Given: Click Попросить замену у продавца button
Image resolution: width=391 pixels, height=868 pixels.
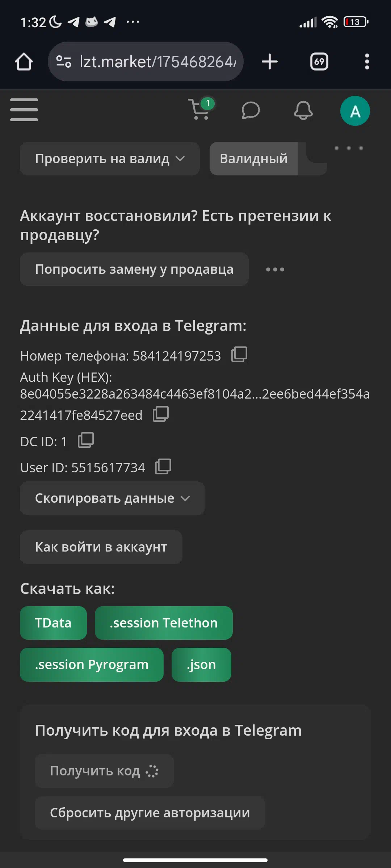Looking at the screenshot, I should [134, 269].
